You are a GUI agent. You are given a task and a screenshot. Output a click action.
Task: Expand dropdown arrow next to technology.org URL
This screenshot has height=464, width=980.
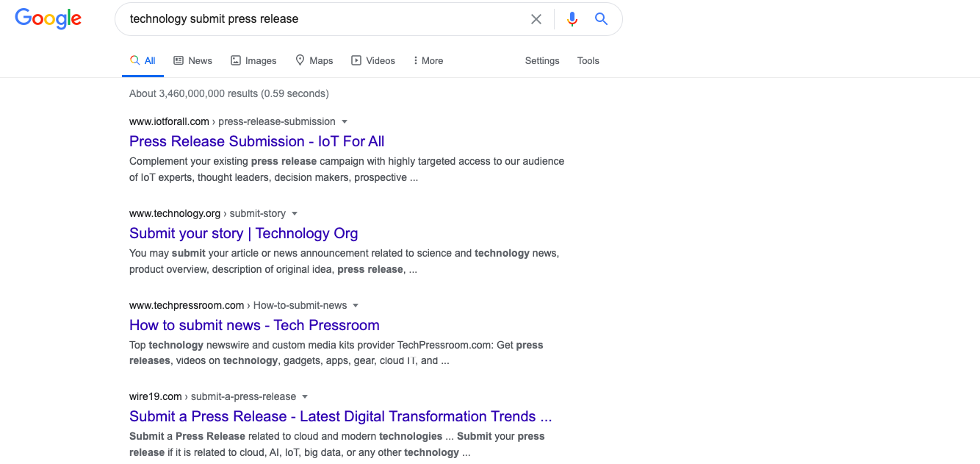click(295, 214)
